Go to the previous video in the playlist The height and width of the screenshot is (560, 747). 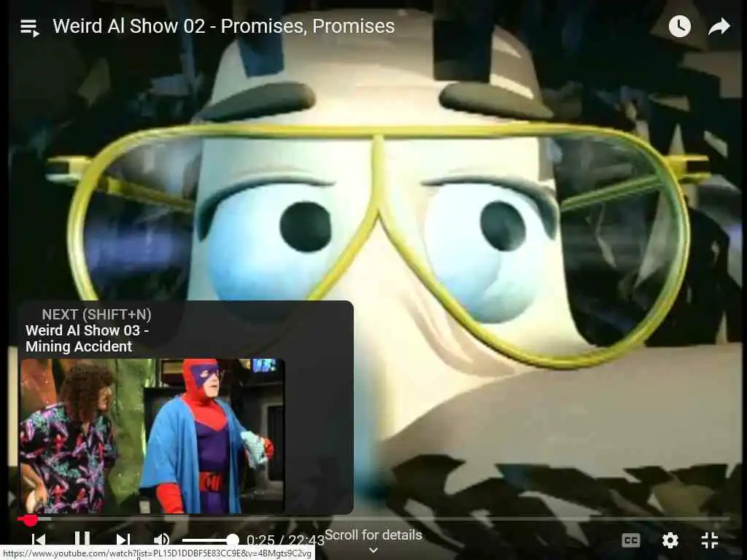[x=39, y=540]
